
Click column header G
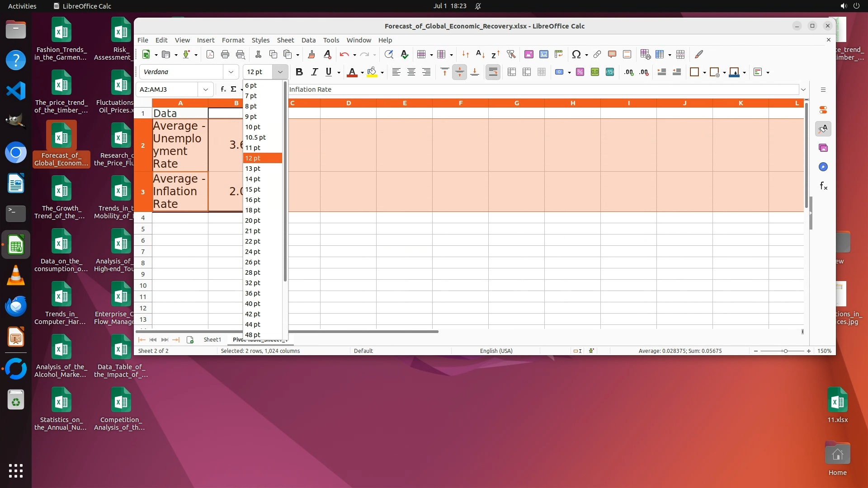coord(516,103)
